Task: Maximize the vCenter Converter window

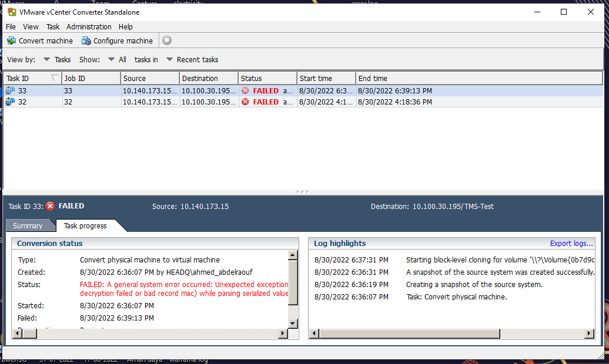Action: pyautogui.click(x=564, y=12)
